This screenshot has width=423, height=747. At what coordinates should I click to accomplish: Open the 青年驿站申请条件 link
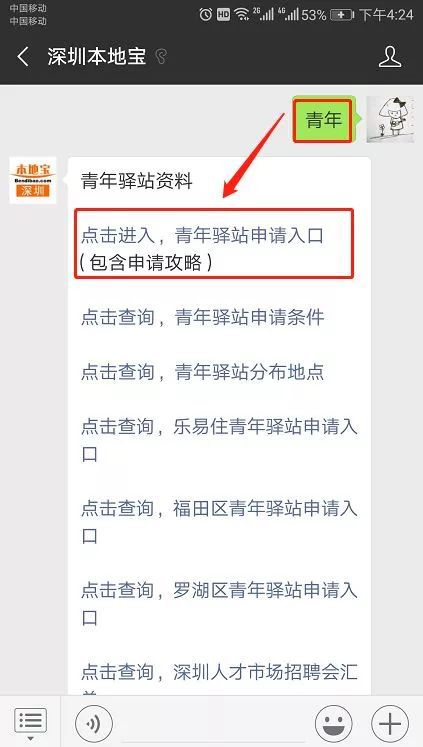pyautogui.click(x=203, y=318)
